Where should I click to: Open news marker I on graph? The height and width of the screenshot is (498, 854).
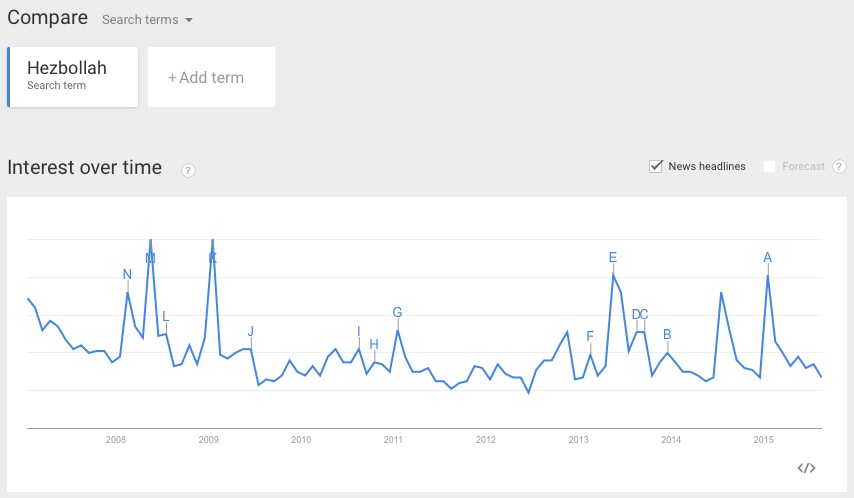tap(358, 331)
